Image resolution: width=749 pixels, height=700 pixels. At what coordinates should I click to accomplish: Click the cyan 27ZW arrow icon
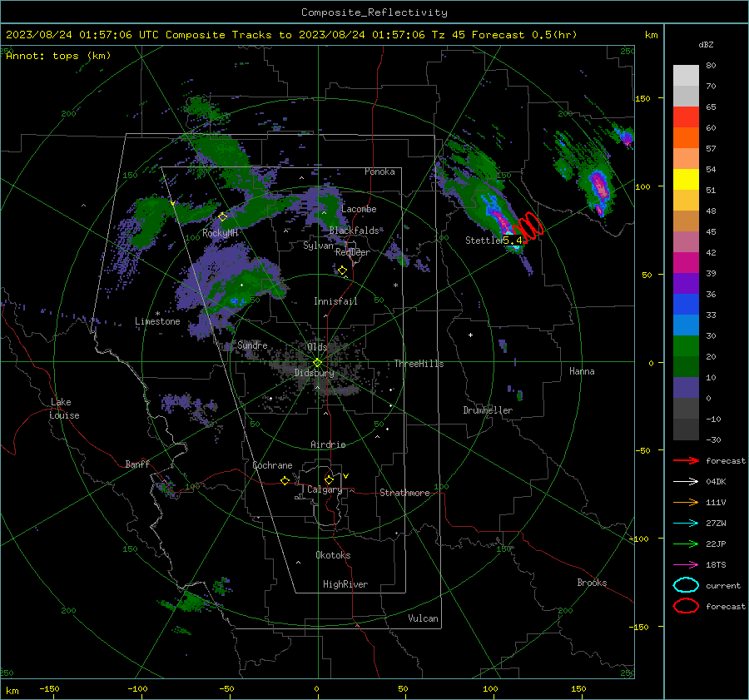point(686,524)
